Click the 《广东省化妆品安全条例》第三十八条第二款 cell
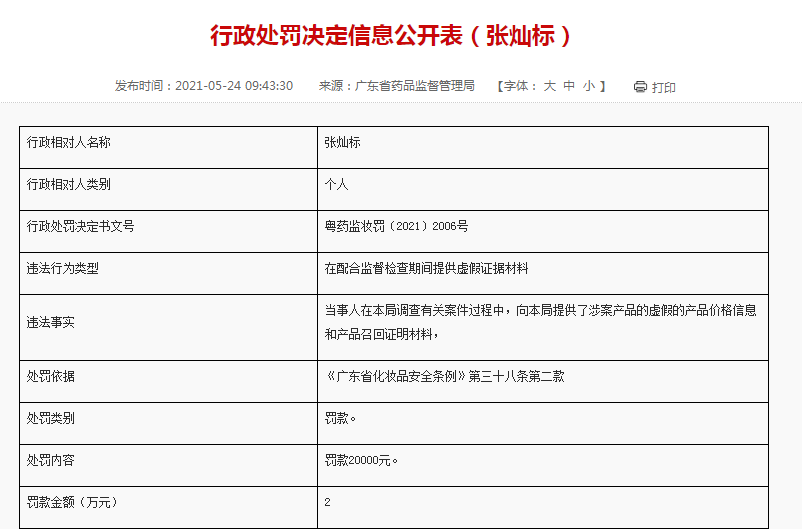This screenshot has height=529, width=802. tap(543, 382)
